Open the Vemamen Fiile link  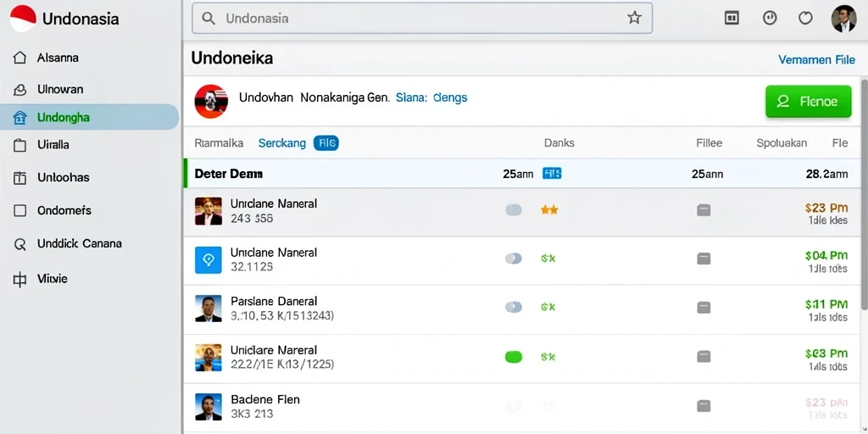point(816,59)
